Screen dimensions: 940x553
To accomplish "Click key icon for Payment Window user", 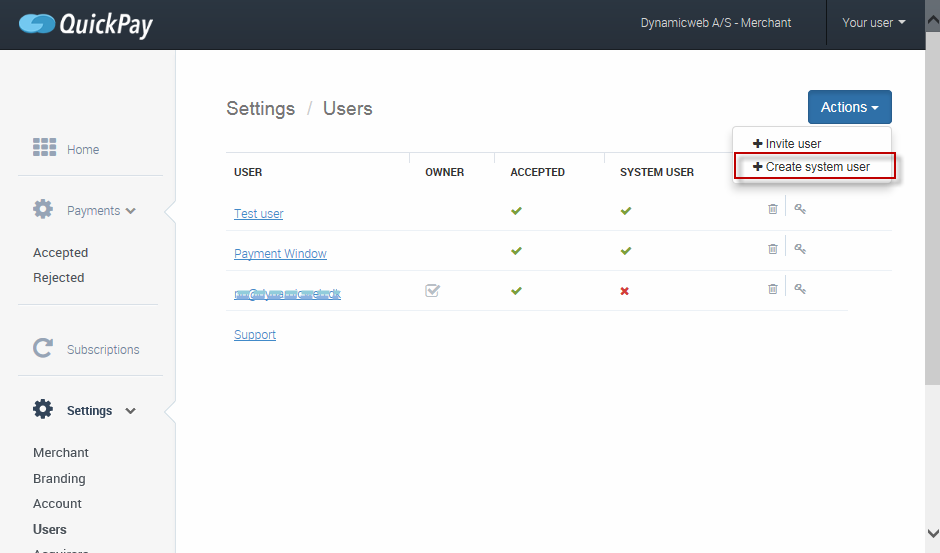I will (800, 249).
